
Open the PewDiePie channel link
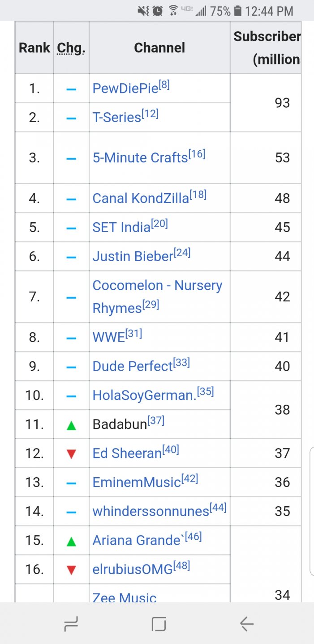click(125, 89)
